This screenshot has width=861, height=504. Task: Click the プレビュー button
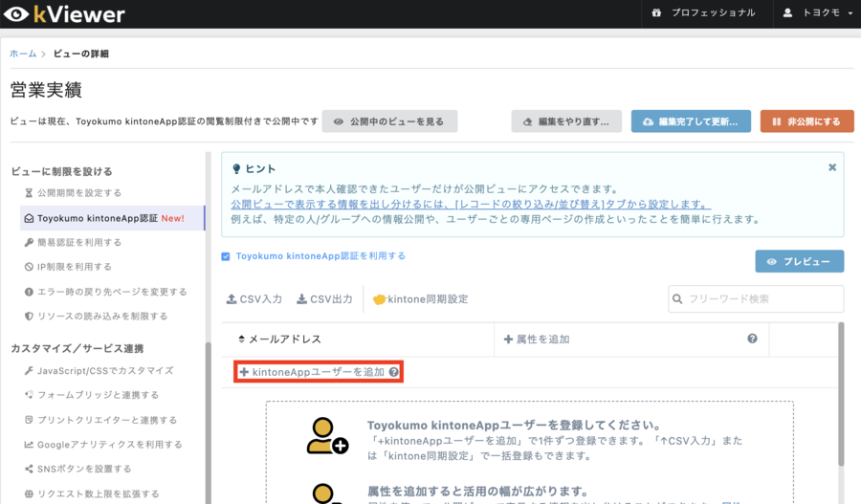pos(800,261)
